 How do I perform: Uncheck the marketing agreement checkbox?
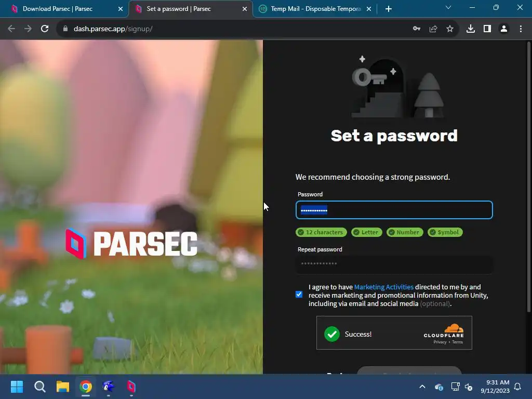tap(299, 294)
